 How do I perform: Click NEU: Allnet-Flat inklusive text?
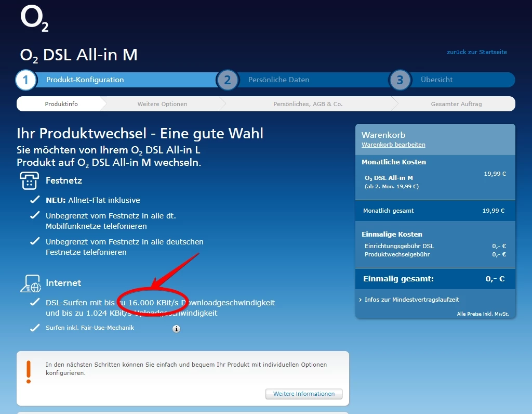click(x=92, y=200)
